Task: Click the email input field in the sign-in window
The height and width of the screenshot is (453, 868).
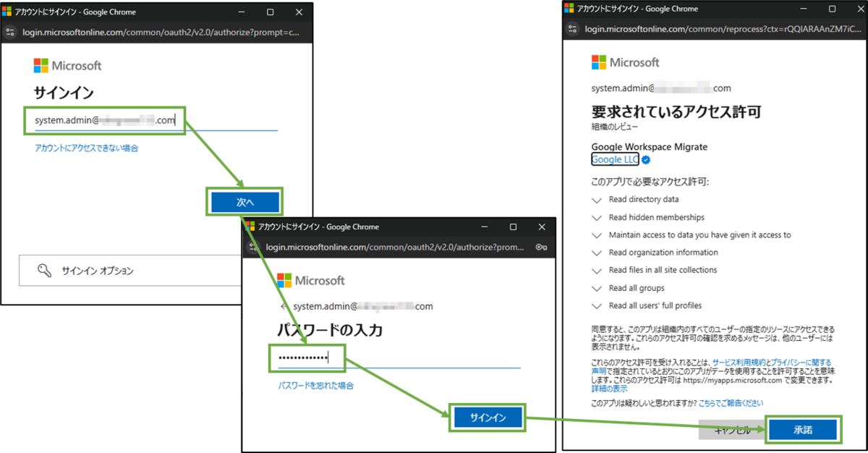Action: pyautogui.click(x=155, y=120)
